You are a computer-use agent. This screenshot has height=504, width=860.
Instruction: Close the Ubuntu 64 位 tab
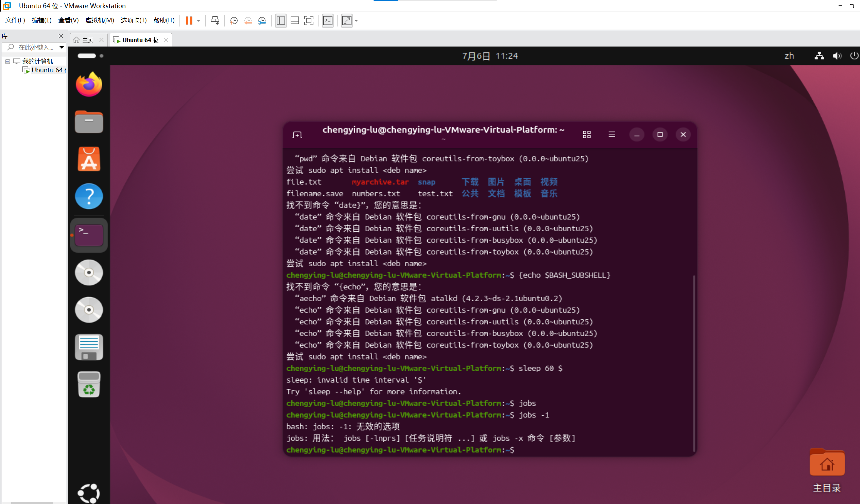166,40
